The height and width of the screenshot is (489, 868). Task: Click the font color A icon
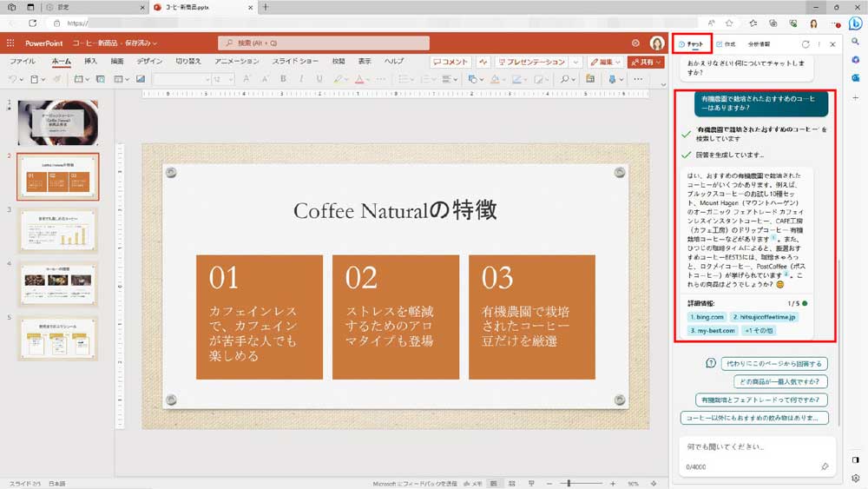point(359,79)
